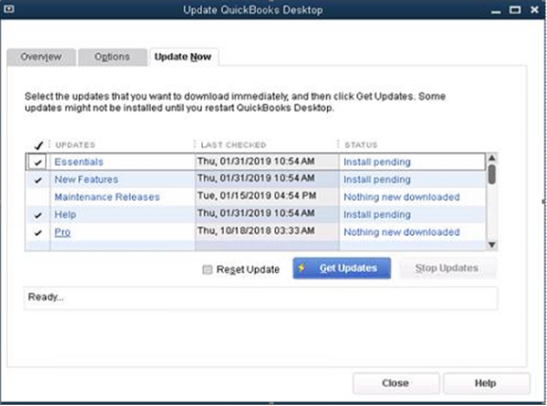Click the Close button at bottom
The image size is (547, 406).
coord(396,383)
